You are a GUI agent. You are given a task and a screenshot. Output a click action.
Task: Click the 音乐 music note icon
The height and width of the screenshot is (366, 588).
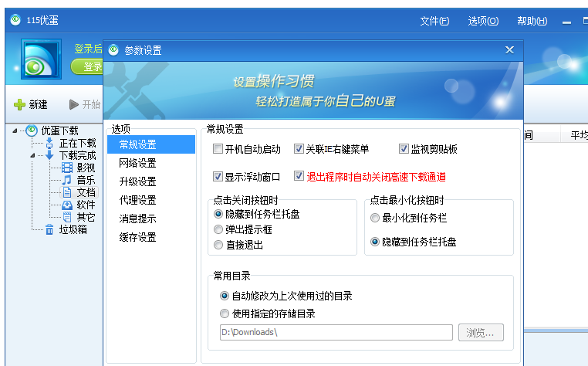(67, 180)
